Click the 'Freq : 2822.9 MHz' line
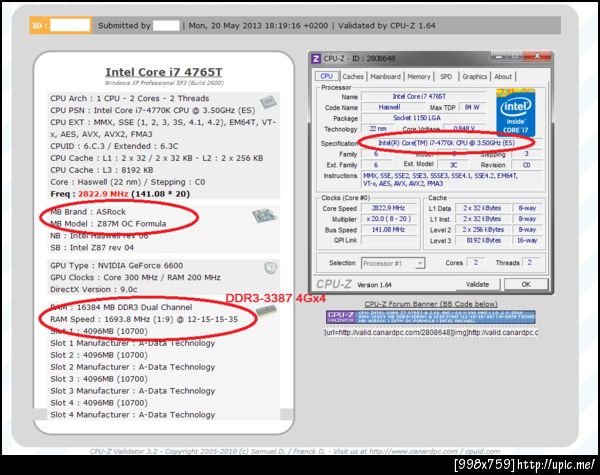Viewport: 600px width, 475px height. [x=120, y=194]
